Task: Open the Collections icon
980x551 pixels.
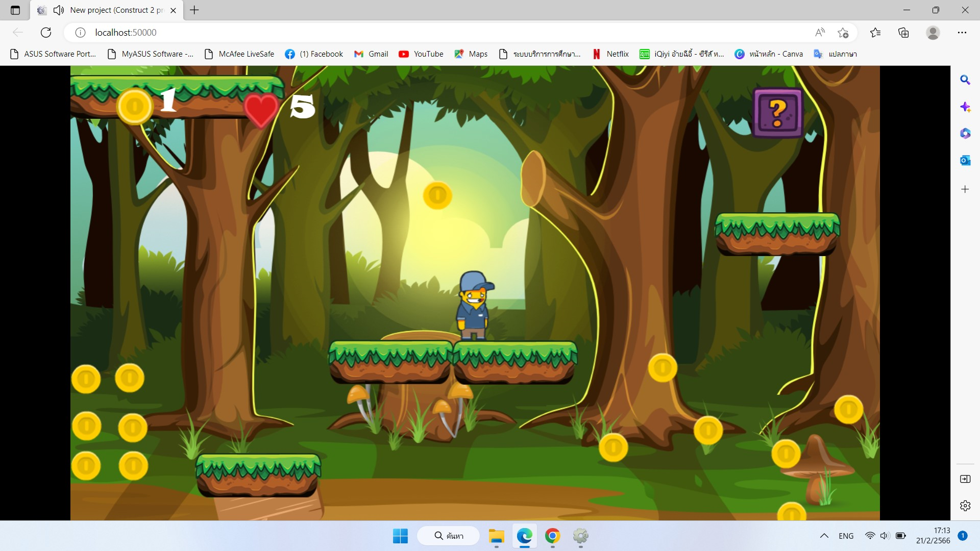Action: [903, 33]
